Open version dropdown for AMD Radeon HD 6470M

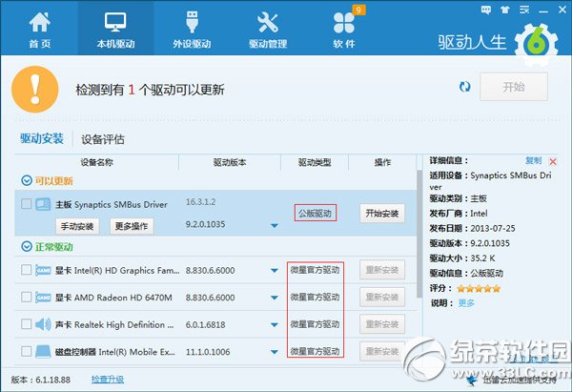275,298
